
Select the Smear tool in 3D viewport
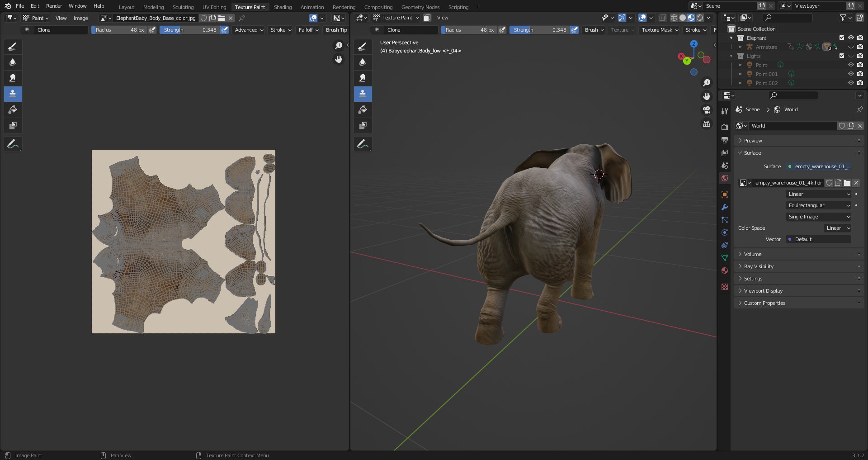363,78
